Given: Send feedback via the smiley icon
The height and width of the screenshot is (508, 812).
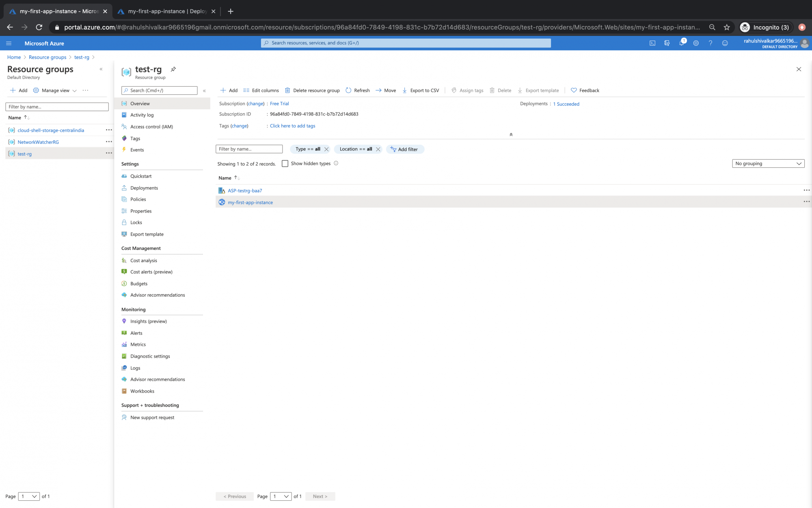Looking at the screenshot, I should (725, 43).
